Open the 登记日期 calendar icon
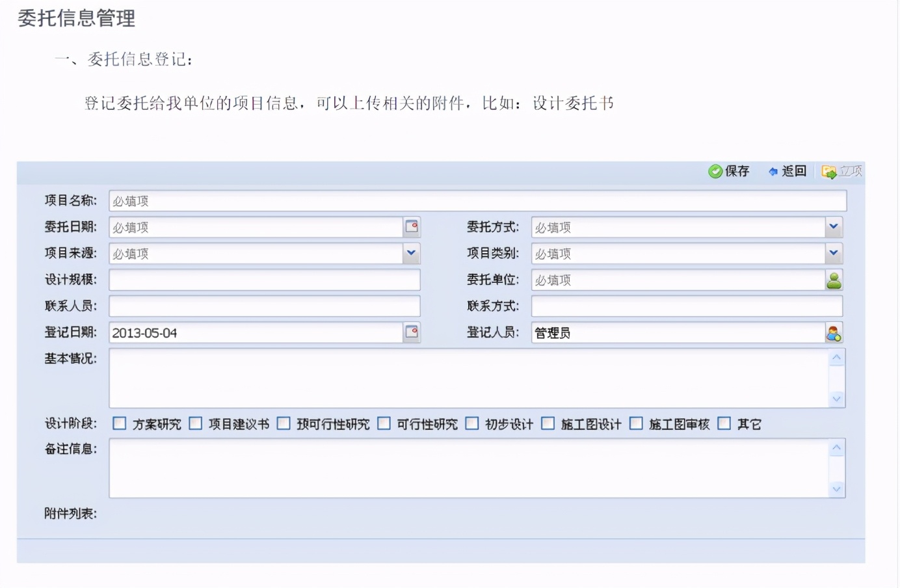The height and width of the screenshot is (588, 900). point(412,332)
